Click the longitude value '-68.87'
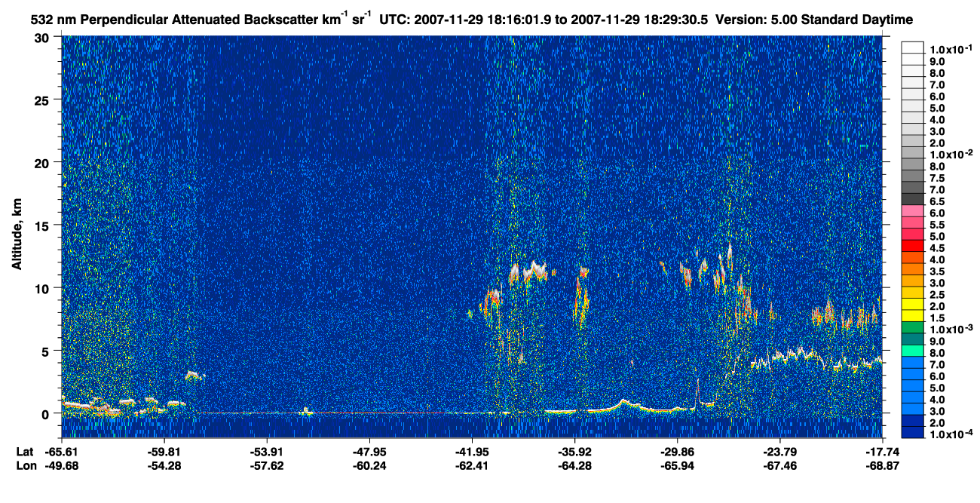 click(882, 465)
